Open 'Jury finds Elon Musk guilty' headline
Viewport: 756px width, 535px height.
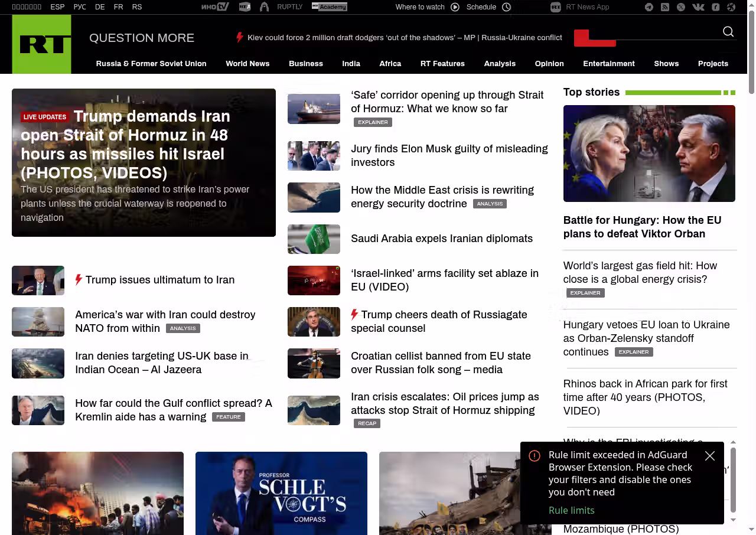[449, 155]
